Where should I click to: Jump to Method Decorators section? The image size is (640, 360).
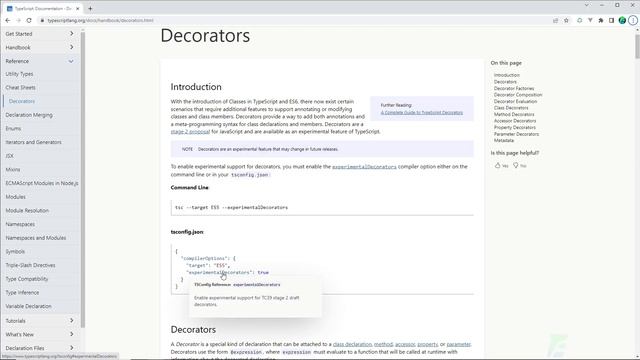point(514,114)
